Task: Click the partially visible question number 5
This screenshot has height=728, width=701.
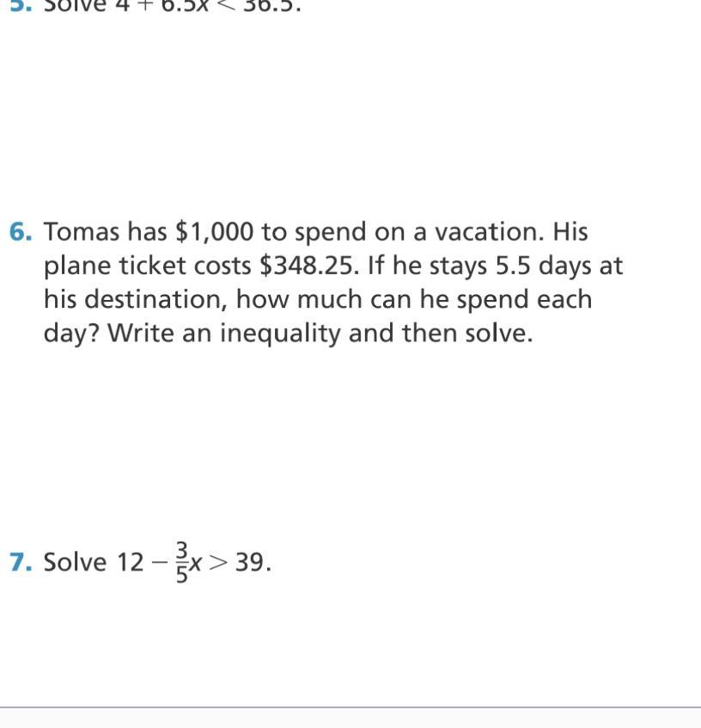Action: [21, 4]
